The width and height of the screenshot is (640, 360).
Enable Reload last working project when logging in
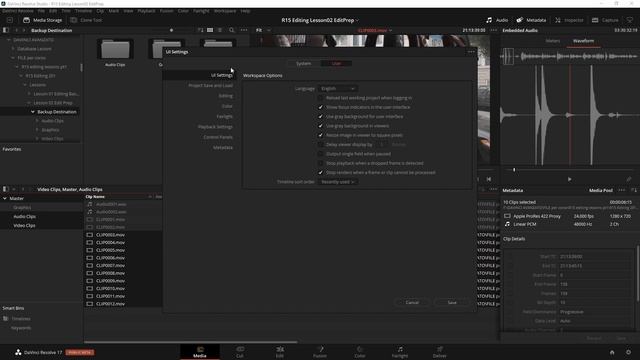320,98
